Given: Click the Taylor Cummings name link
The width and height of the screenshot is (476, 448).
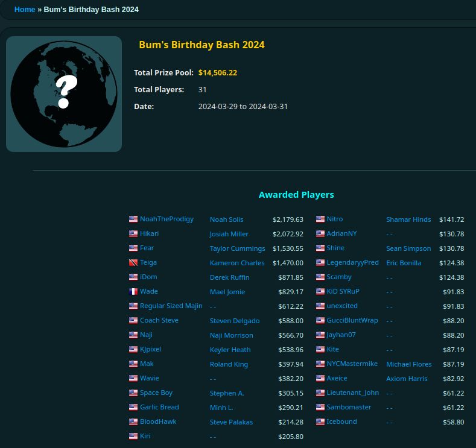Looking at the screenshot, I should tap(237, 248).
